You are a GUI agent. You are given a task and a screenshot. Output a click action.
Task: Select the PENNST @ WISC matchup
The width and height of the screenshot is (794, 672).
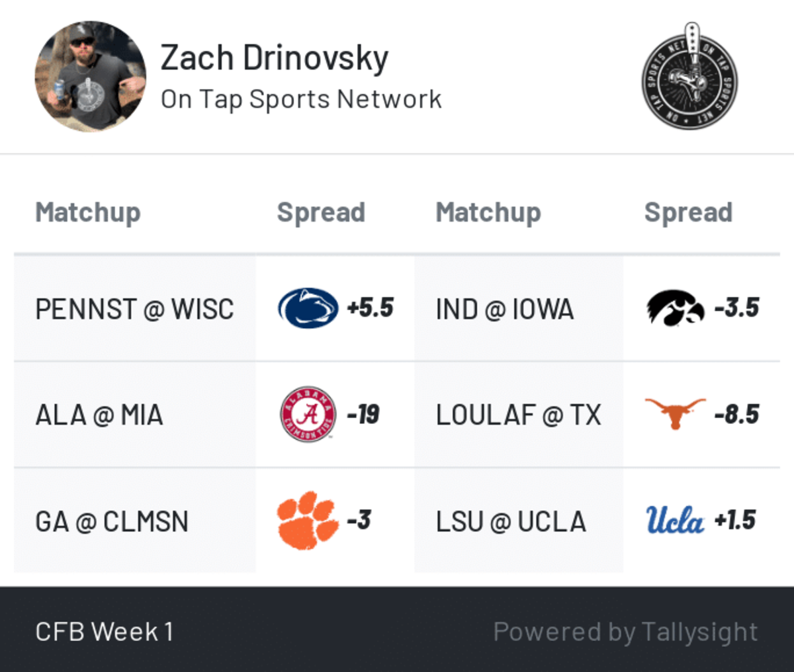coord(134,309)
